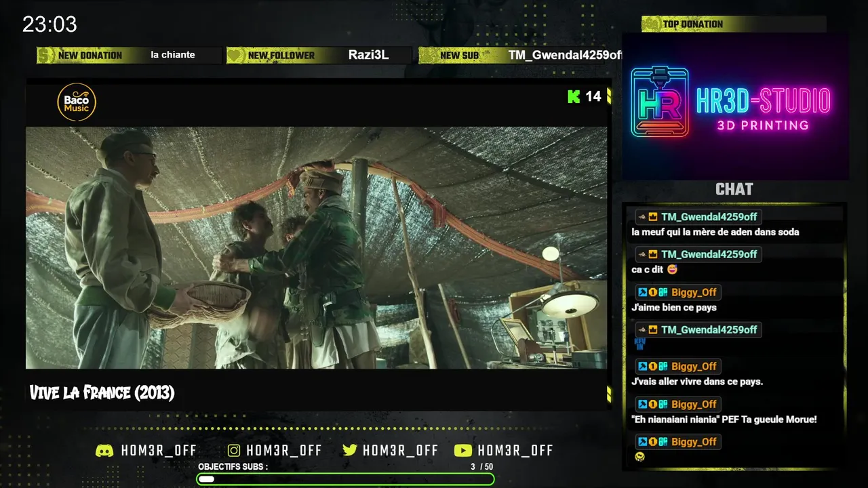Image resolution: width=868 pixels, height=488 pixels.
Task: Click the "Razi3L" follower name
Action: point(369,56)
